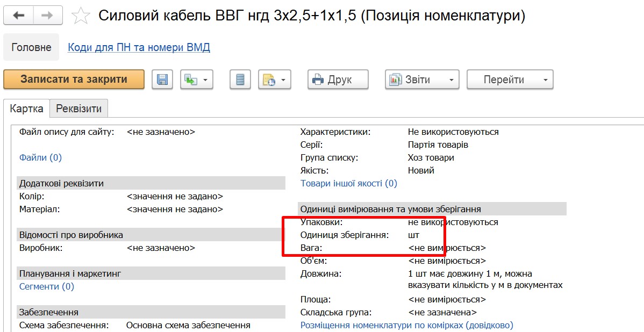Click Файл опису для сайту value
The width and height of the screenshot is (644, 332).
161,132
